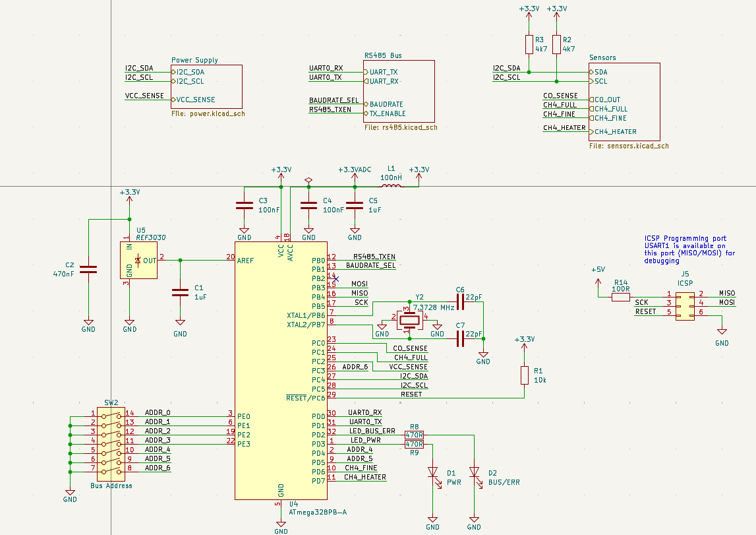
Task: Select the REF3030 voltage reference U5
Action: click(138, 261)
